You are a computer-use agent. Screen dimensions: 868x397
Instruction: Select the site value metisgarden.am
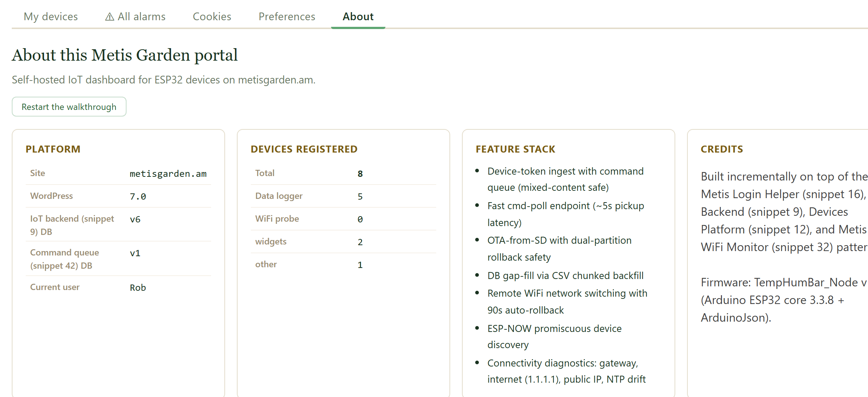coord(168,174)
